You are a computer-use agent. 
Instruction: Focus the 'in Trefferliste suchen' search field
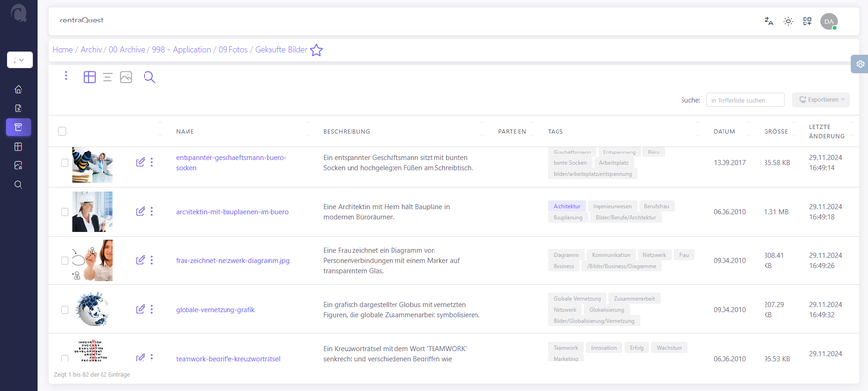click(745, 99)
